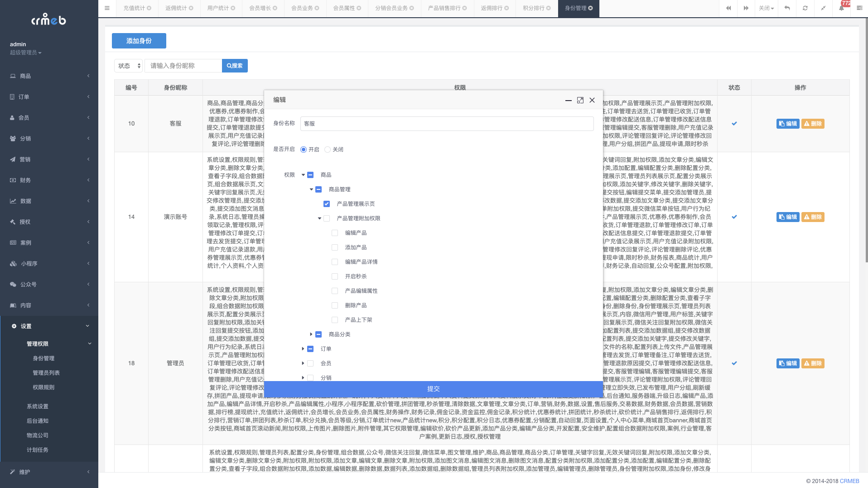Open the 状态 filter dropdown

pyautogui.click(x=128, y=65)
